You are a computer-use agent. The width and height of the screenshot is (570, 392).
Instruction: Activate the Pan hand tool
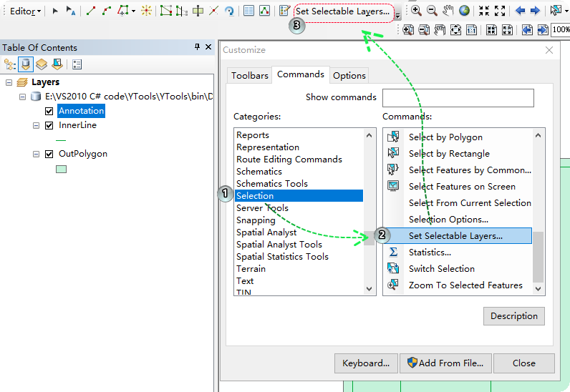coord(448,11)
